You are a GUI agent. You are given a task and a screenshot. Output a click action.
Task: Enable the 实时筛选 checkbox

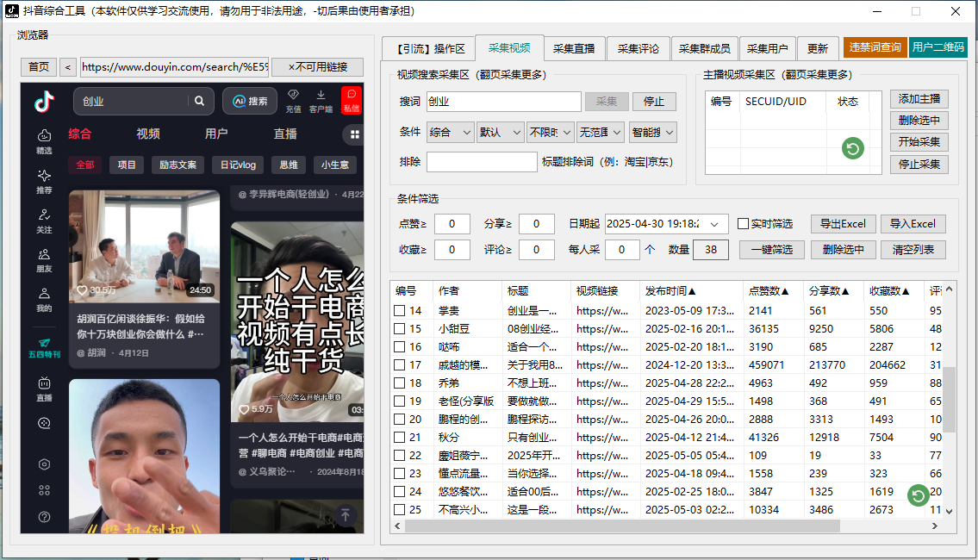[743, 224]
